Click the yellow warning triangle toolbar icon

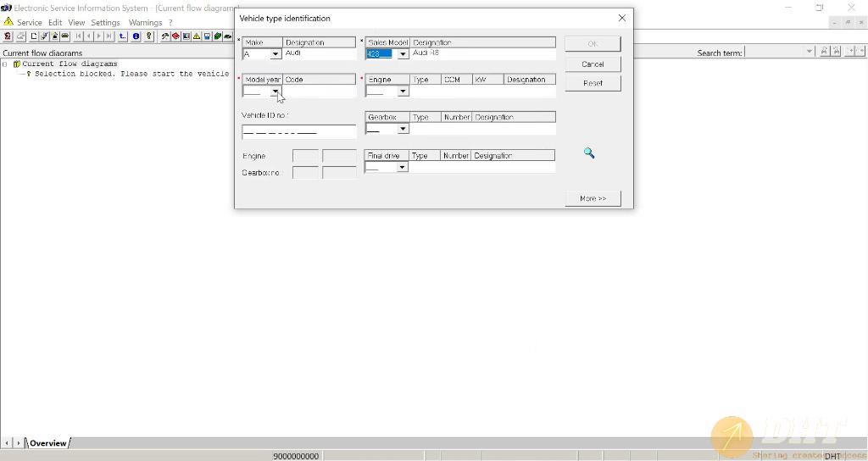point(197,36)
